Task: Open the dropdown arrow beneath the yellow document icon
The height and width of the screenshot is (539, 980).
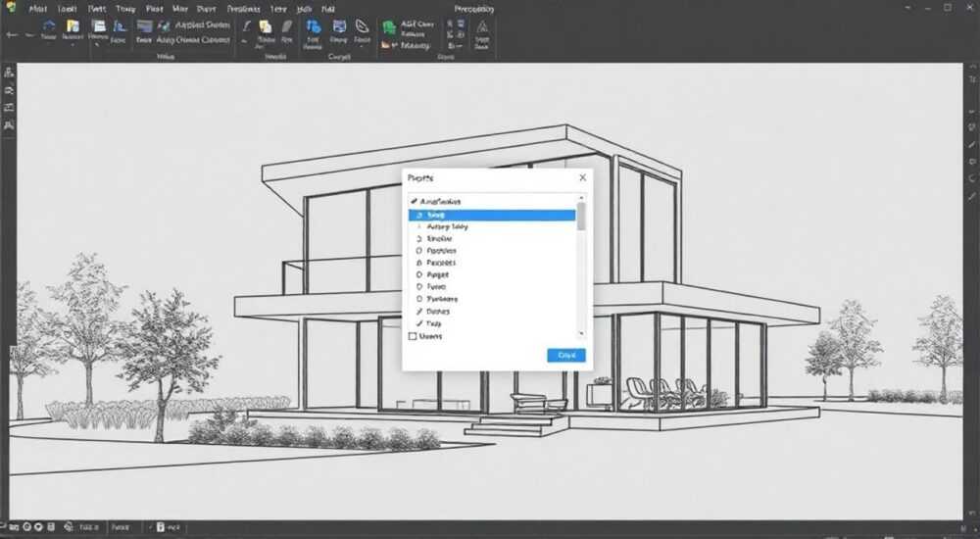Action: point(73,46)
